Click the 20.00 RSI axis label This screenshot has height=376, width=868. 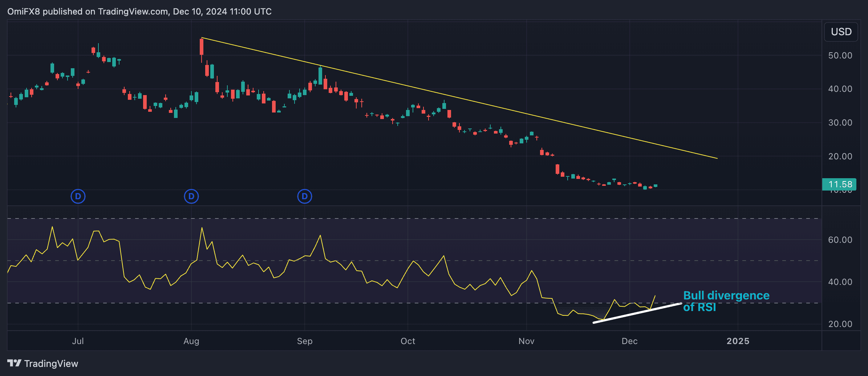(840, 324)
